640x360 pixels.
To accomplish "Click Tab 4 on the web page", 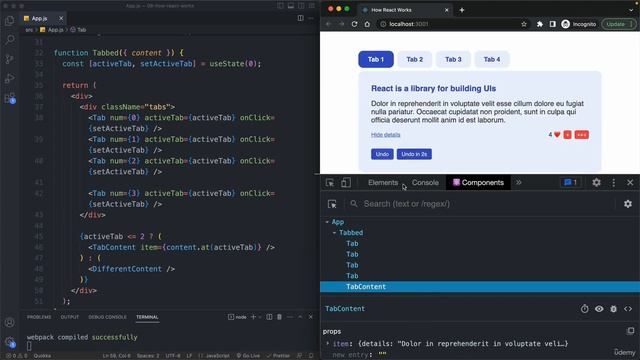I will [492, 59].
